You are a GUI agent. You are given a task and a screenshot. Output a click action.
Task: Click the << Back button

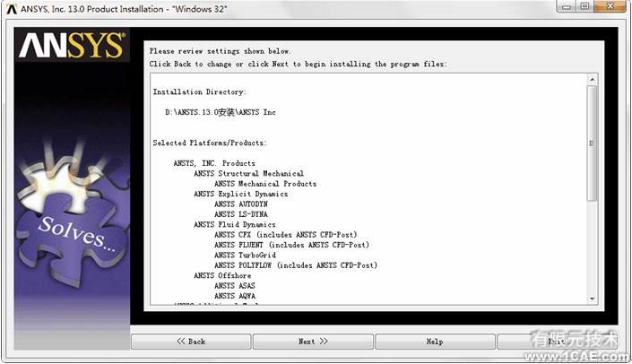pos(191,342)
